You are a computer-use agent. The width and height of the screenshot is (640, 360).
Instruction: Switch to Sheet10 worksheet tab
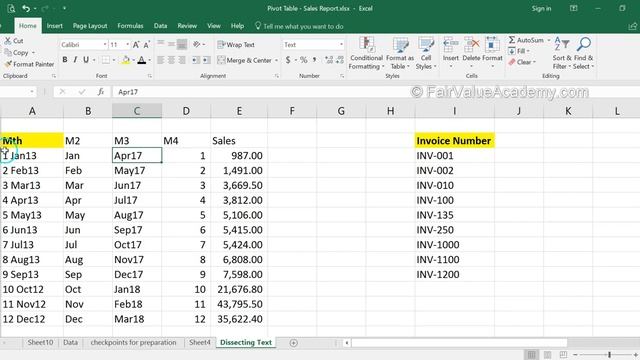(40, 342)
